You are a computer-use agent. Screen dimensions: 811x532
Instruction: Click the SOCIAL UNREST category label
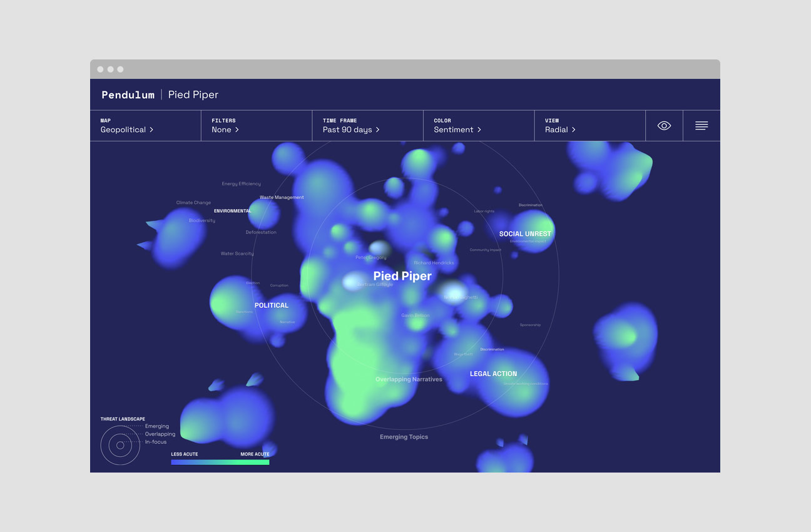(525, 234)
